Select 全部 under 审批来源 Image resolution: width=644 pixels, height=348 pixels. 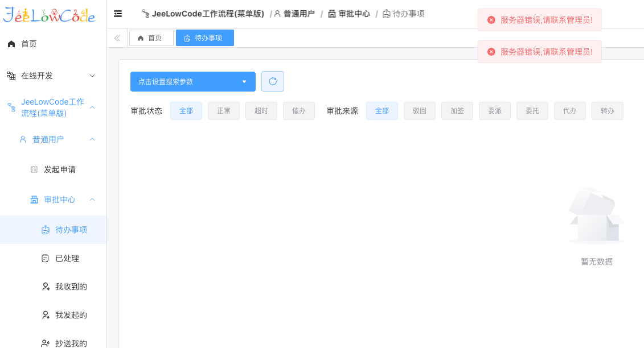coord(382,111)
